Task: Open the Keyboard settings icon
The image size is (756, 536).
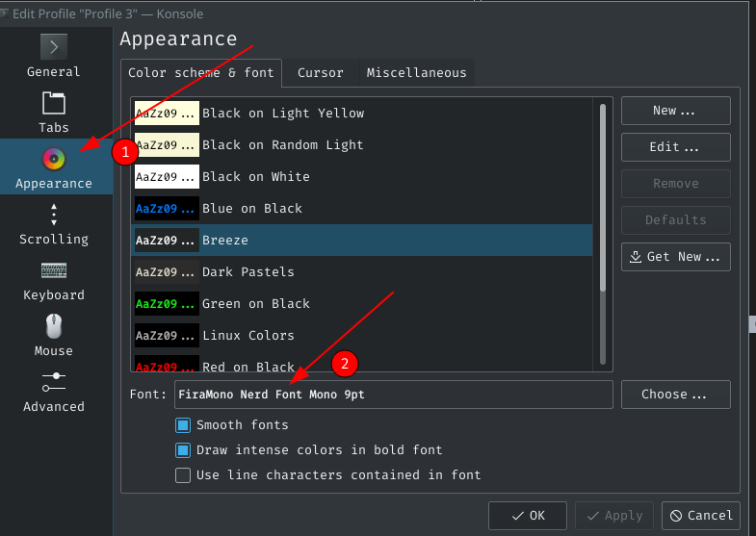Action: point(54,269)
